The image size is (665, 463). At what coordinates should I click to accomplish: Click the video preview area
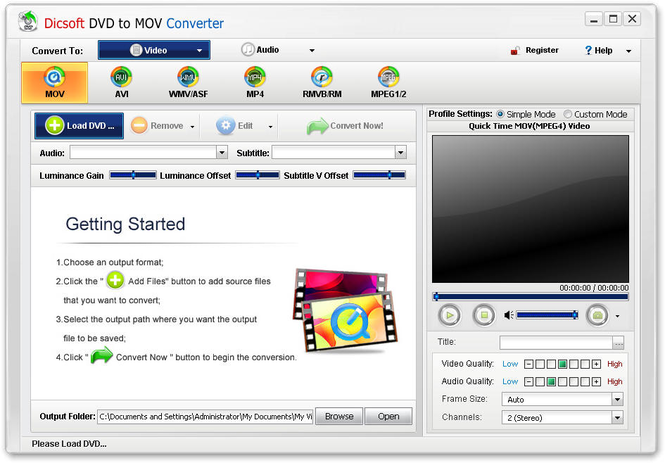[x=530, y=209]
